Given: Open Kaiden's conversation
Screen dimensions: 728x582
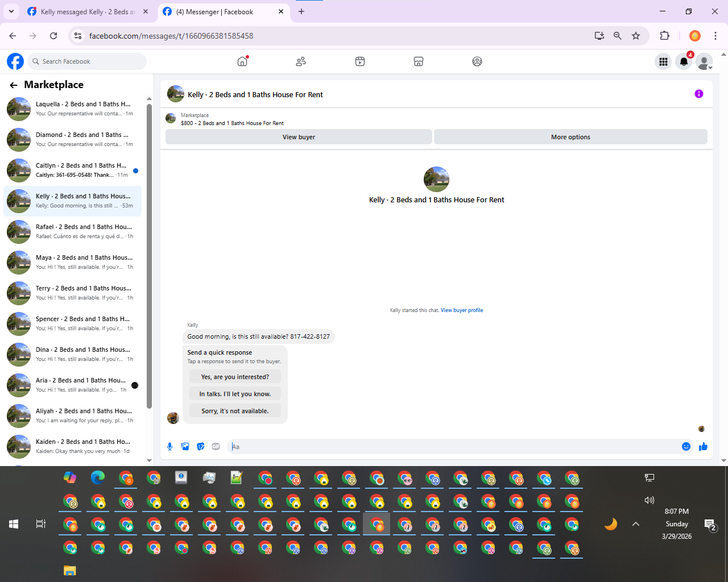Looking at the screenshot, I should [73, 446].
